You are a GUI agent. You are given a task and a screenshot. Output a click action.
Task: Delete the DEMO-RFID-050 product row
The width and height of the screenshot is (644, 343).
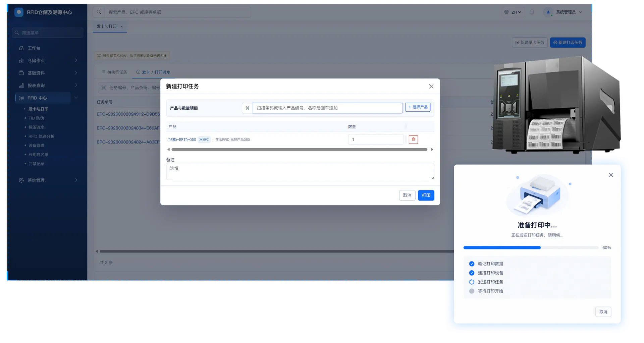(x=413, y=139)
